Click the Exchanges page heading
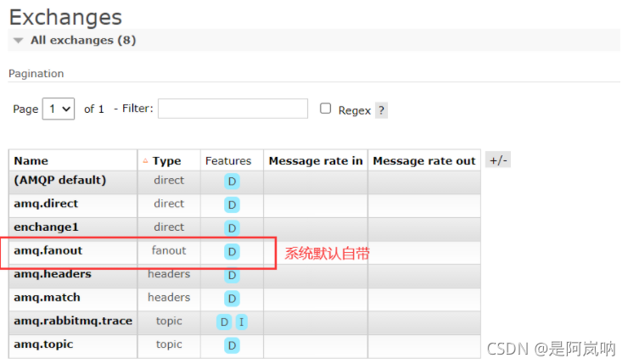 tap(65, 18)
